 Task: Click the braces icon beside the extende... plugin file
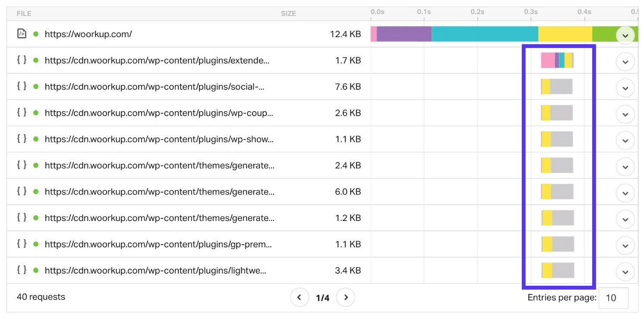pyautogui.click(x=22, y=60)
